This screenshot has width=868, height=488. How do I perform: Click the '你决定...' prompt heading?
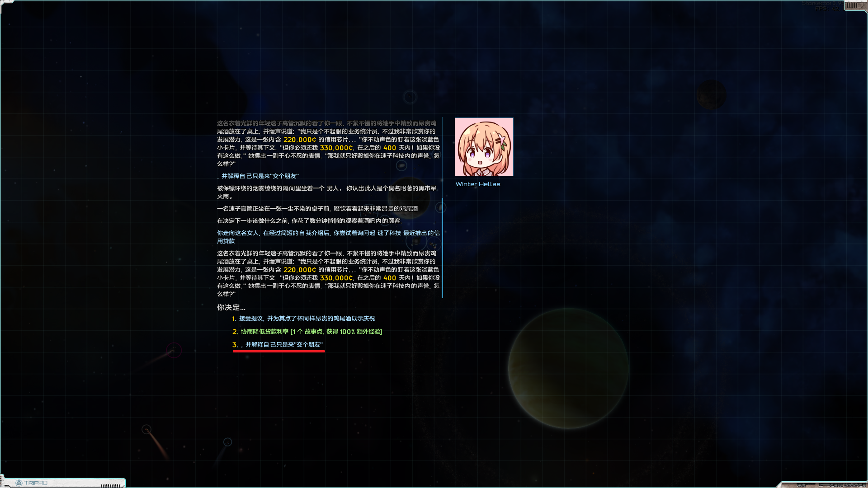coord(231,308)
